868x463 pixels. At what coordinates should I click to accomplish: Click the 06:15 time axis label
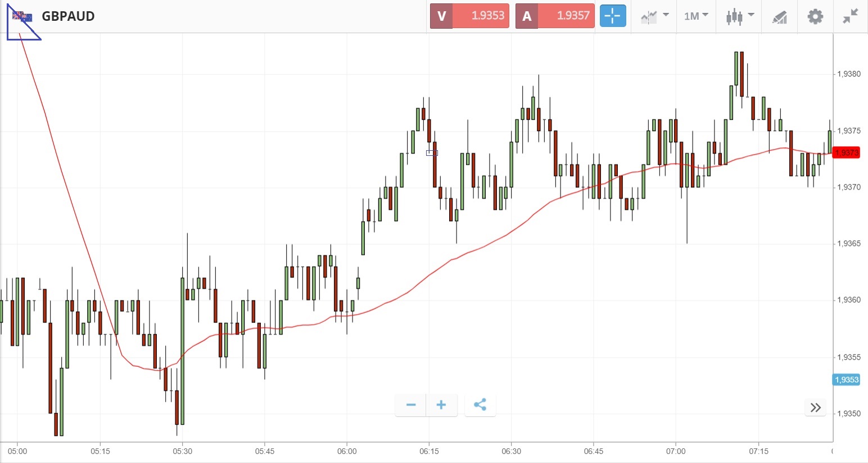click(x=429, y=451)
